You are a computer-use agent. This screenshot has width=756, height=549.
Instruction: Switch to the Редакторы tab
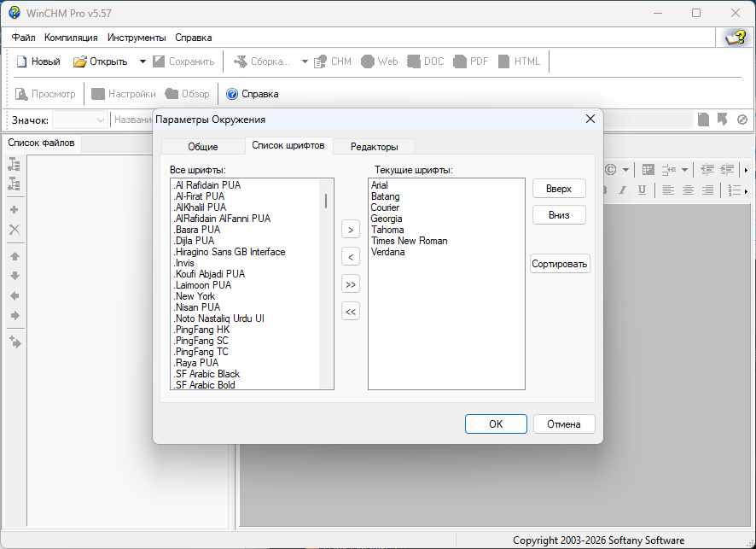pyautogui.click(x=374, y=147)
